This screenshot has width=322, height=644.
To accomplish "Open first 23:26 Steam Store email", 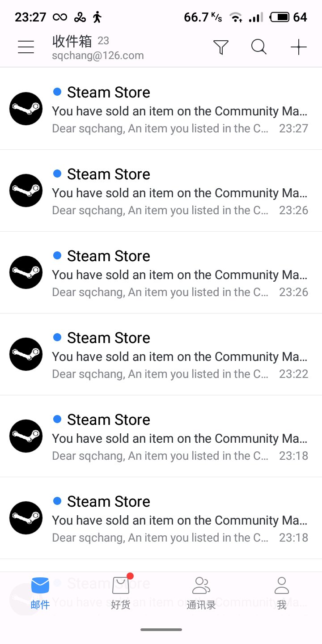I will click(x=161, y=191).
